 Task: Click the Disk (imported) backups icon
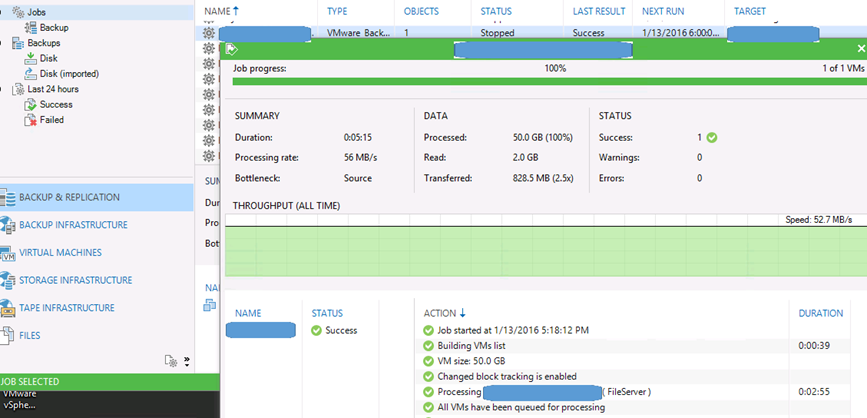click(30, 73)
